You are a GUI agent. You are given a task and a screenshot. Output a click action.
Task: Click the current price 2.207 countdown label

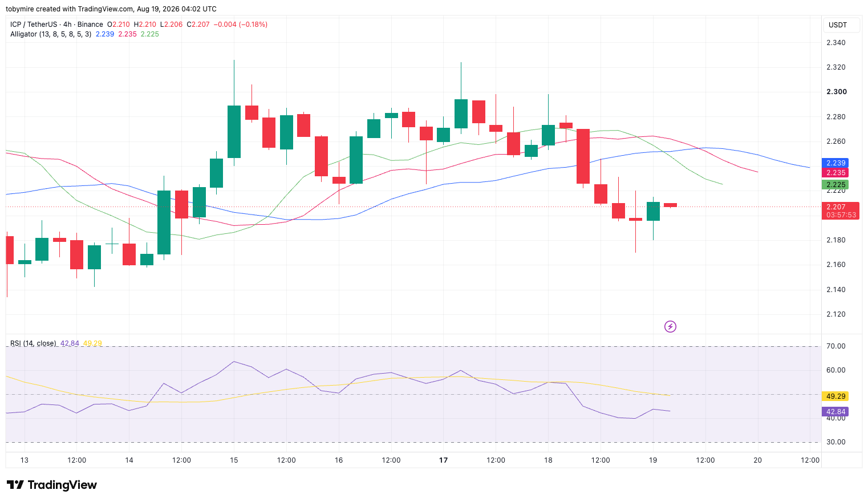pos(840,211)
